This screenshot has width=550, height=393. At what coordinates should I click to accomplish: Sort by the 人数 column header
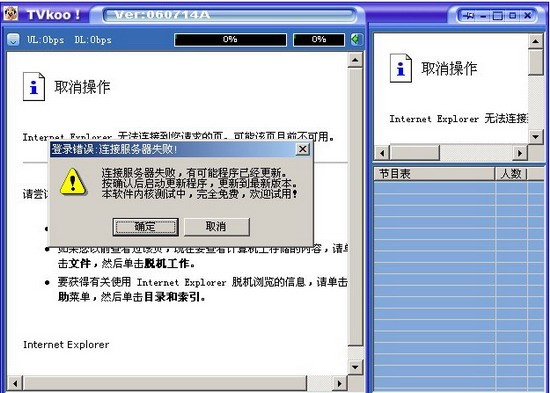511,174
